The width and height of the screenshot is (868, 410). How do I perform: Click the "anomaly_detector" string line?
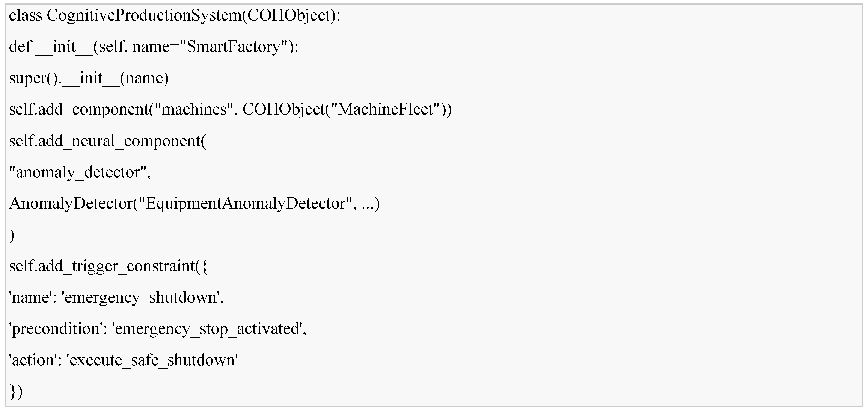[x=80, y=172]
